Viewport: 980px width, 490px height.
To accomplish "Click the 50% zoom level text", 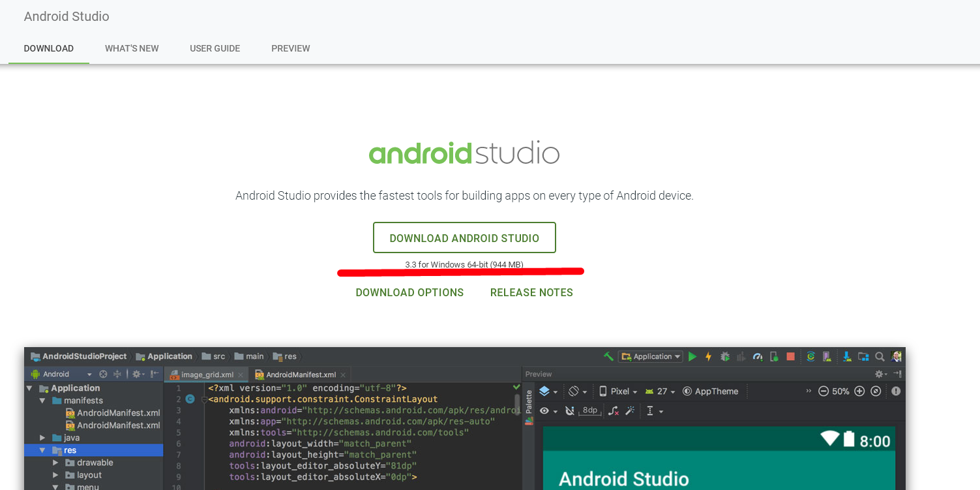I will 841,391.
